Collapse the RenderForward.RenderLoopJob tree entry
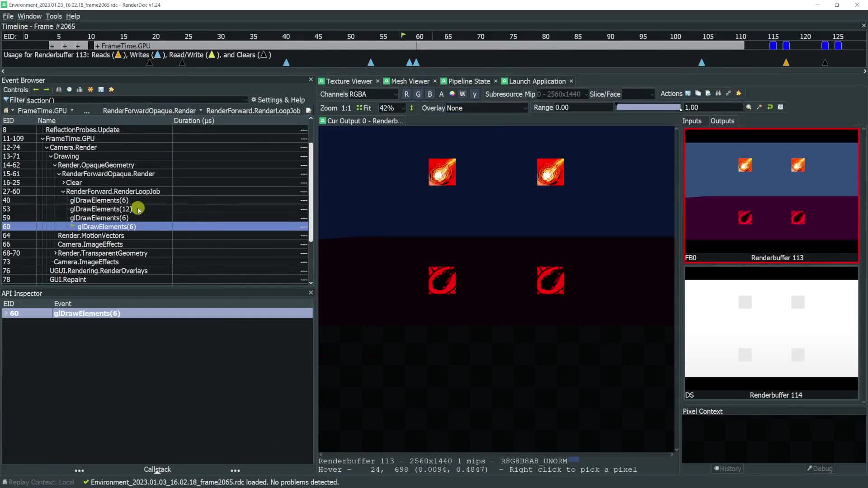Viewport: 868px width, 488px height. pyautogui.click(x=62, y=191)
